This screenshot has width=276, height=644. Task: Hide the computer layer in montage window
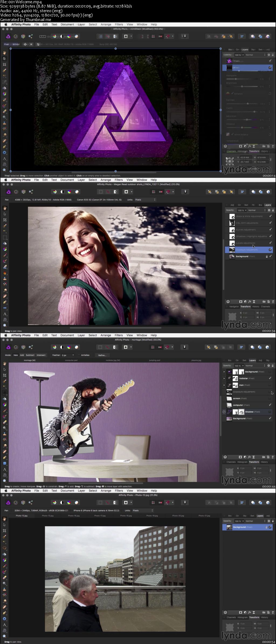(270, 405)
